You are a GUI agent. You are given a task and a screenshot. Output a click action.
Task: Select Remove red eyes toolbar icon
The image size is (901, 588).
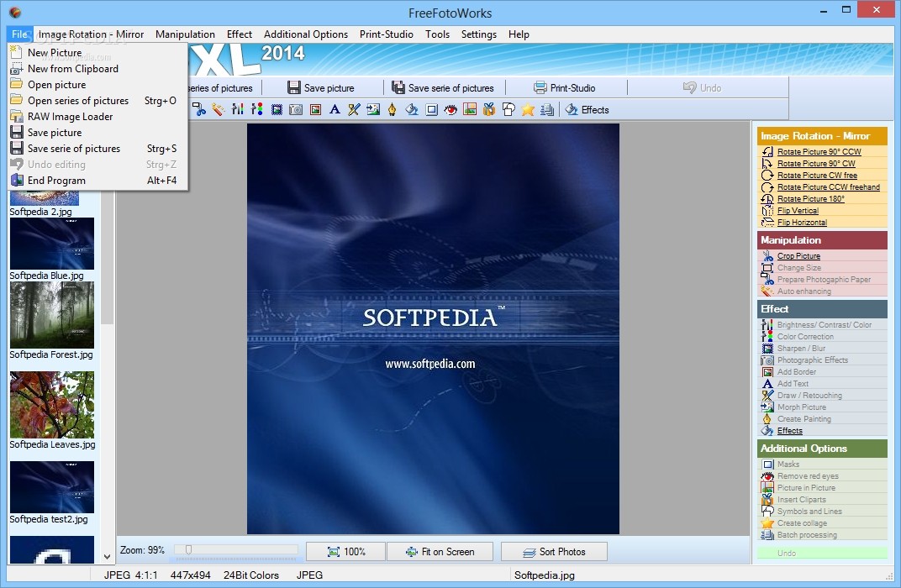pos(450,109)
